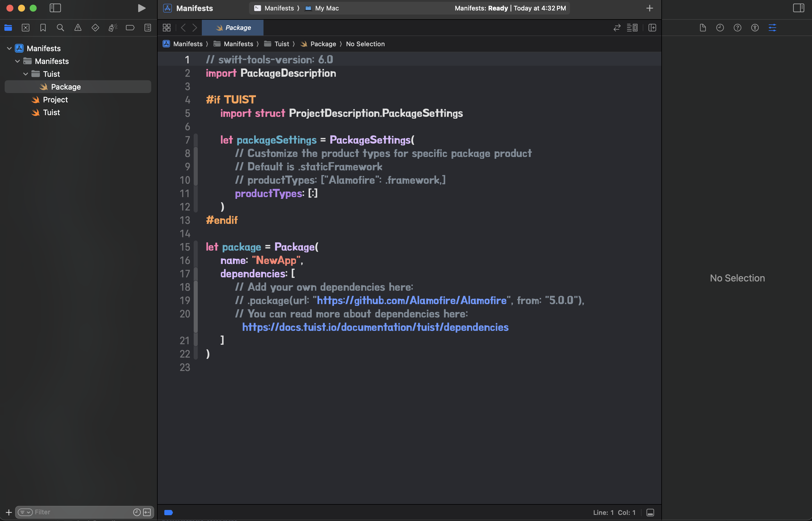Screen dimensions: 812x521
Task: Open the Project navigator tab
Action: tap(8, 28)
